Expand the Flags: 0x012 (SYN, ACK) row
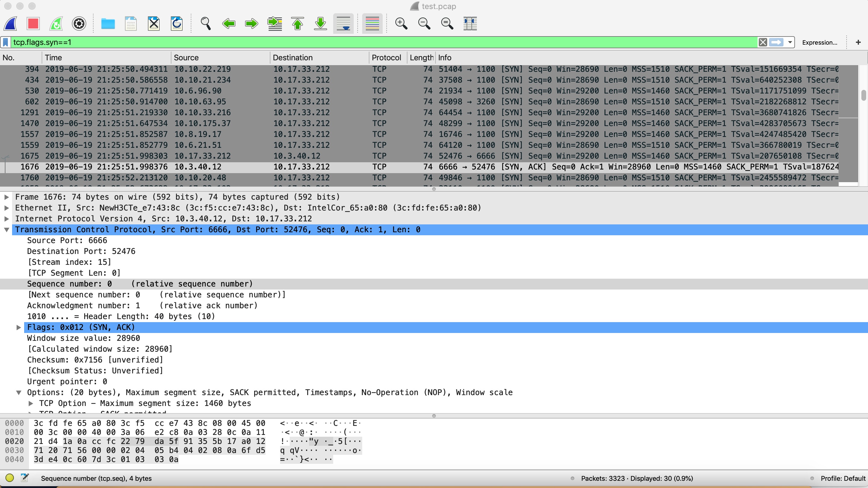 point(18,327)
